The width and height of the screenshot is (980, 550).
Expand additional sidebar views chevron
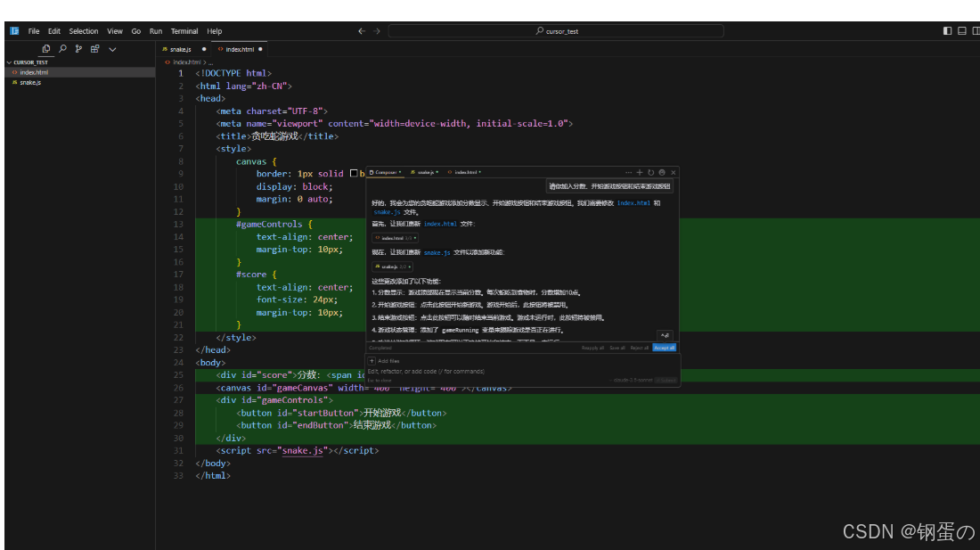112,49
